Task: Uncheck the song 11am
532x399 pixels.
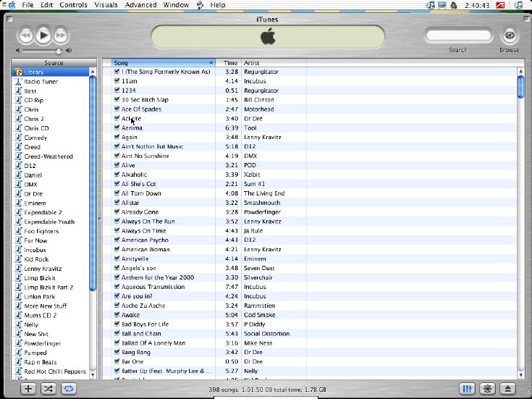Action: 117,81
